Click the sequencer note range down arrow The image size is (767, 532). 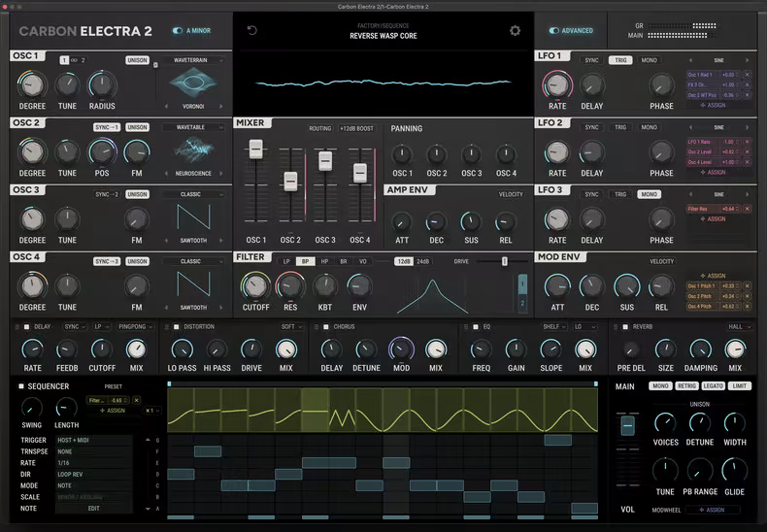pos(148,509)
